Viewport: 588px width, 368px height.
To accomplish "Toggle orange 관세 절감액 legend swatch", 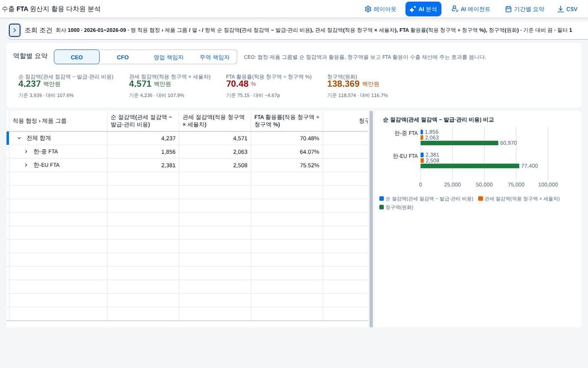I will tap(481, 199).
